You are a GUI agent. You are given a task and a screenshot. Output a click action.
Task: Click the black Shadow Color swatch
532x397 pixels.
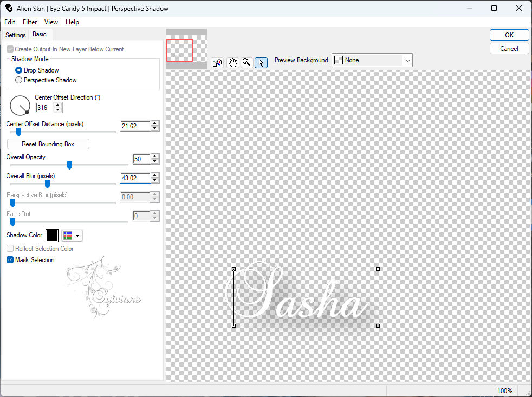tap(52, 236)
